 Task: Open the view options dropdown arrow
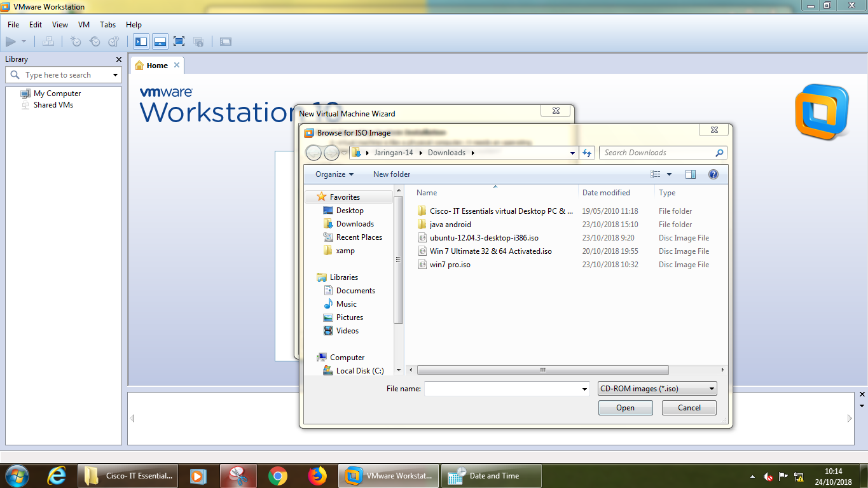(x=669, y=174)
